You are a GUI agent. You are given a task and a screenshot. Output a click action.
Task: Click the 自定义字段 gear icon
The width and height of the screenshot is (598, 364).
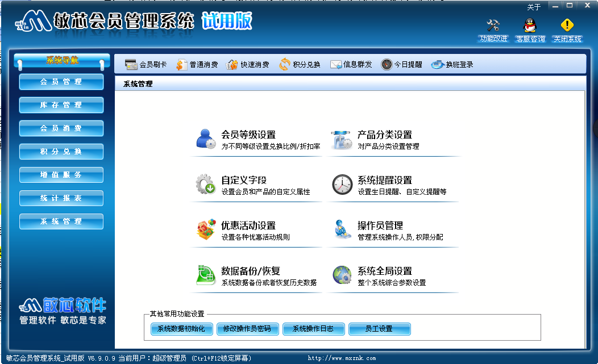click(206, 184)
